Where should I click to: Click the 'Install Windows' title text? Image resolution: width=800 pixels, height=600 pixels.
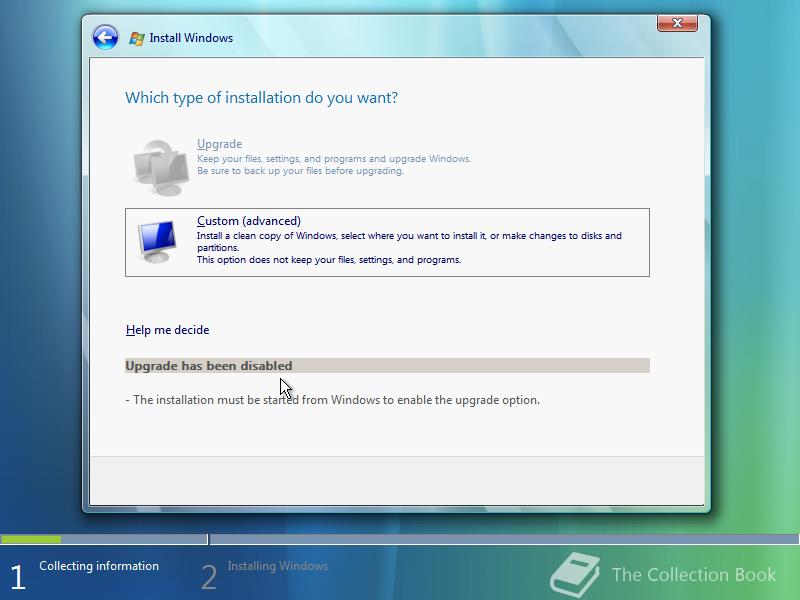pyautogui.click(x=191, y=38)
